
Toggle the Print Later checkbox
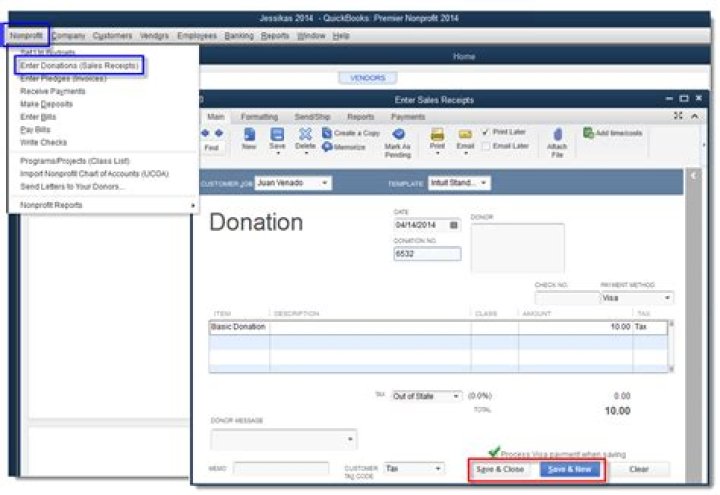click(486, 132)
